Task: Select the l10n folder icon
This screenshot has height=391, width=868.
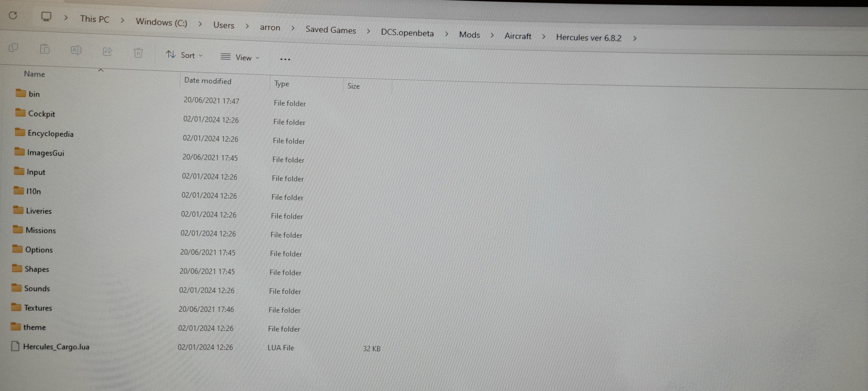Action: coord(19,190)
